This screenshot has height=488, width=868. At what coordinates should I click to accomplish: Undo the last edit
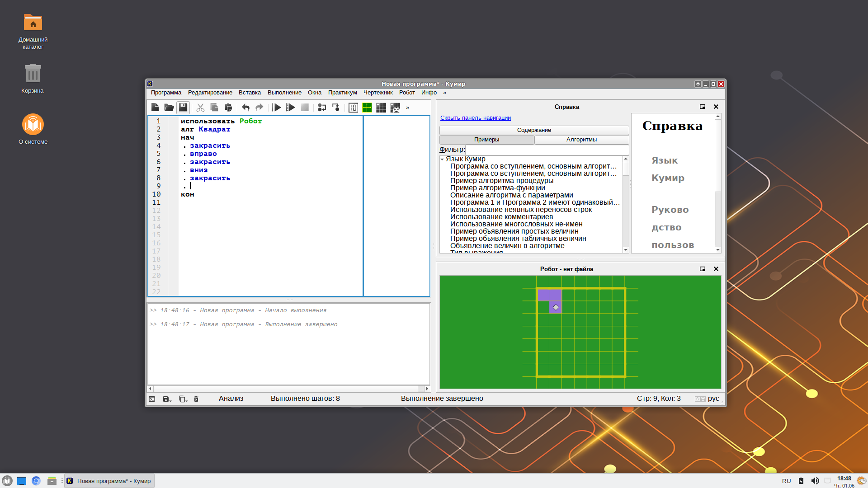245,108
